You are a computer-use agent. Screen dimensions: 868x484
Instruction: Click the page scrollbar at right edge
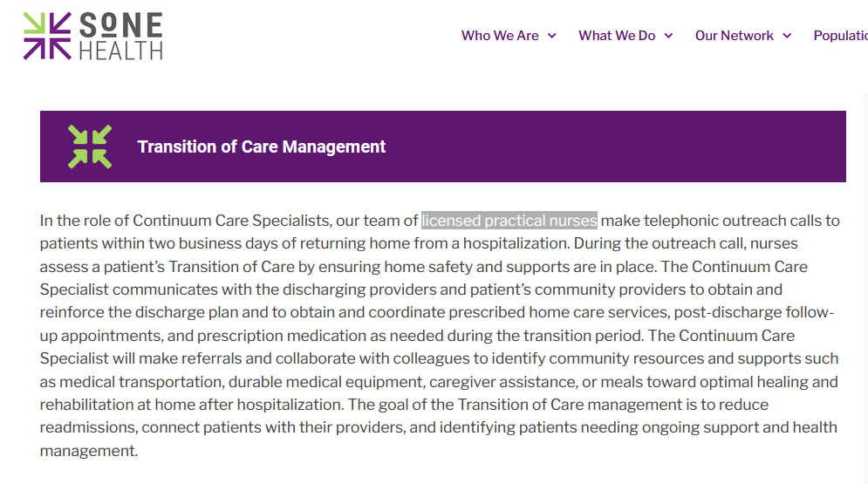865,288
